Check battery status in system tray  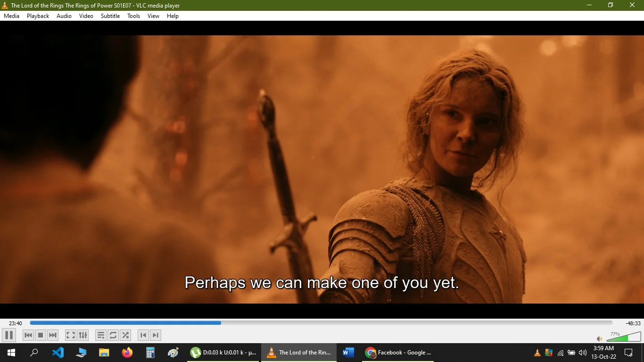[x=571, y=353]
